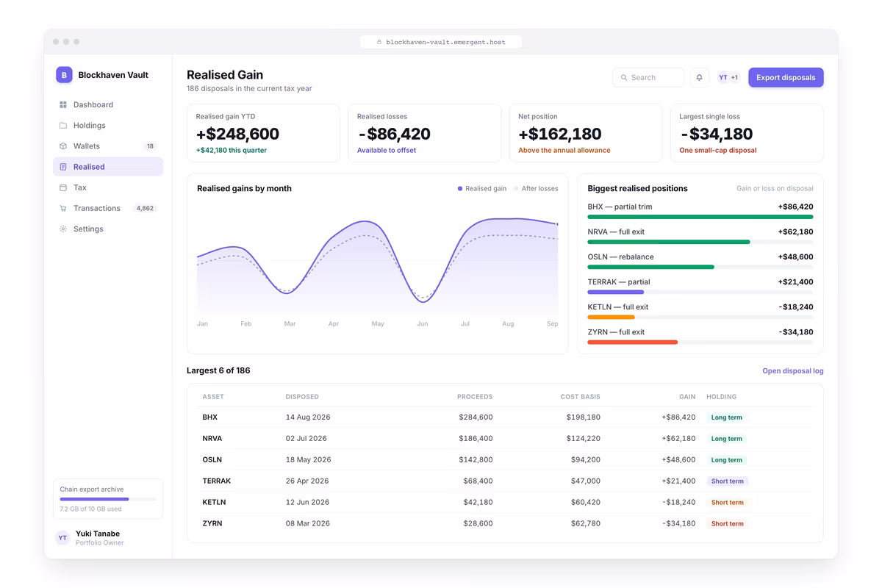Click BHX partial trim green bar
882x588 pixels.
point(700,217)
